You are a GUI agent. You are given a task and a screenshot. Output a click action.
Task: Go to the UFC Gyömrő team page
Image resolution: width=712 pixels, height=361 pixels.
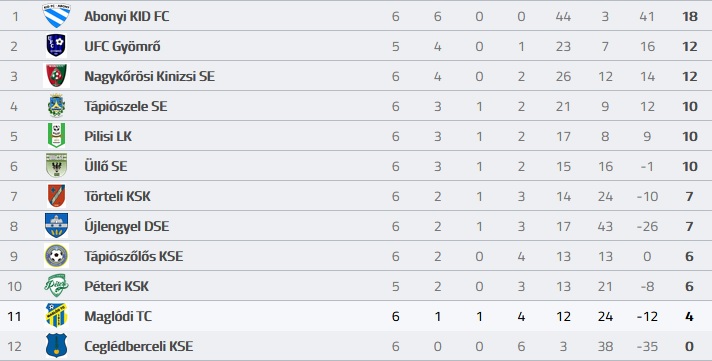click(122, 46)
